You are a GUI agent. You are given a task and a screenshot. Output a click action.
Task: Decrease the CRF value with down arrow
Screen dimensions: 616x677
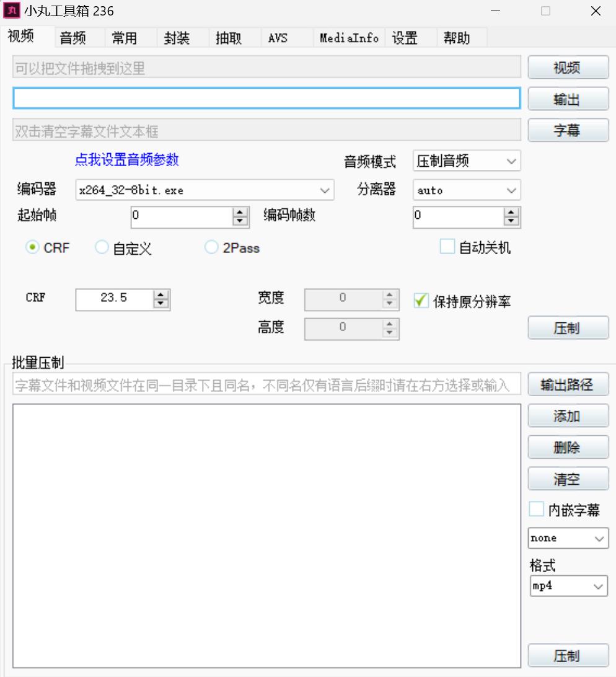click(x=161, y=304)
